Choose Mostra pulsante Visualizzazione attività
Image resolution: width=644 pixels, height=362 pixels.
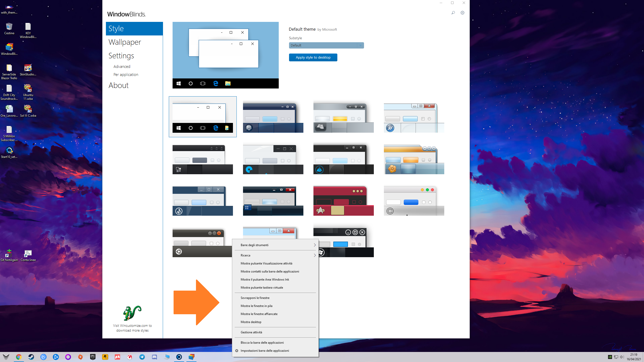point(275,263)
